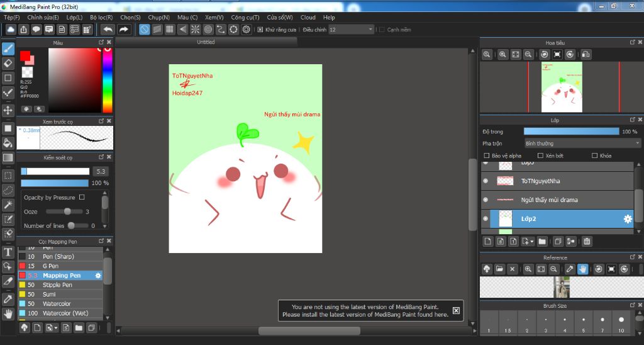
Task: Open a file in the Reference panel
Action: (x=499, y=269)
